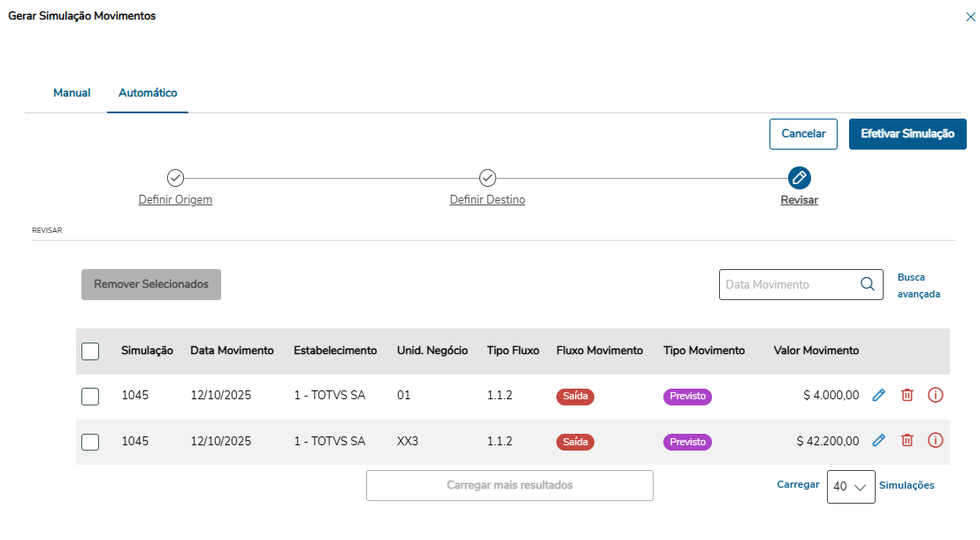Click the Revisar step pencil icon
This screenshot has height=540, width=980.
pyautogui.click(x=799, y=178)
